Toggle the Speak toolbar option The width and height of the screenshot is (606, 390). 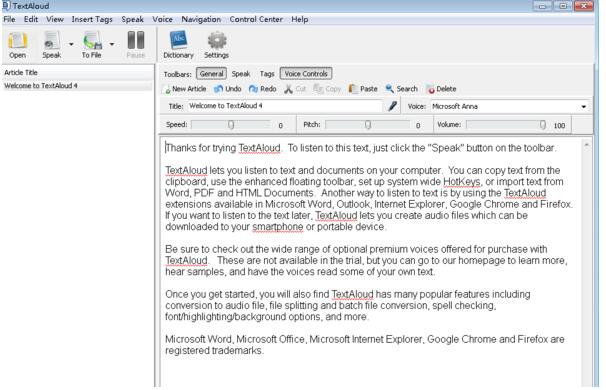click(x=241, y=73)
